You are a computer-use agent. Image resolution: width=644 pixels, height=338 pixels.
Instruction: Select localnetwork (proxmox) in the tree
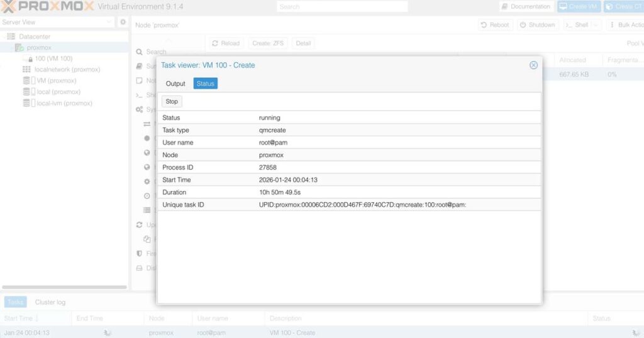tap(67, 70)
